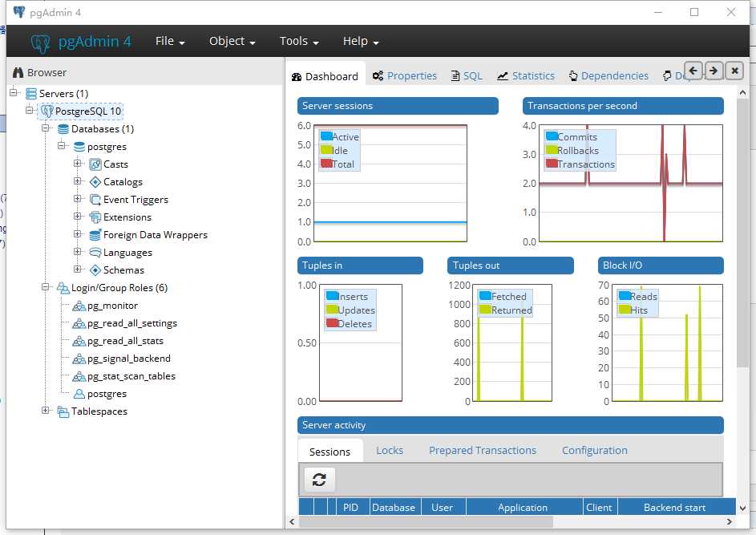This screenshot has height=535, width=756.
Task: Expand the Catalogs node
Action: click(x=77, y=181)
